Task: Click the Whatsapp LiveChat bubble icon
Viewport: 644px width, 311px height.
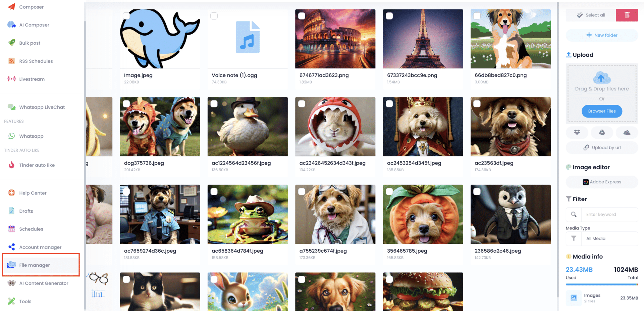Action: tap(12, 107)
